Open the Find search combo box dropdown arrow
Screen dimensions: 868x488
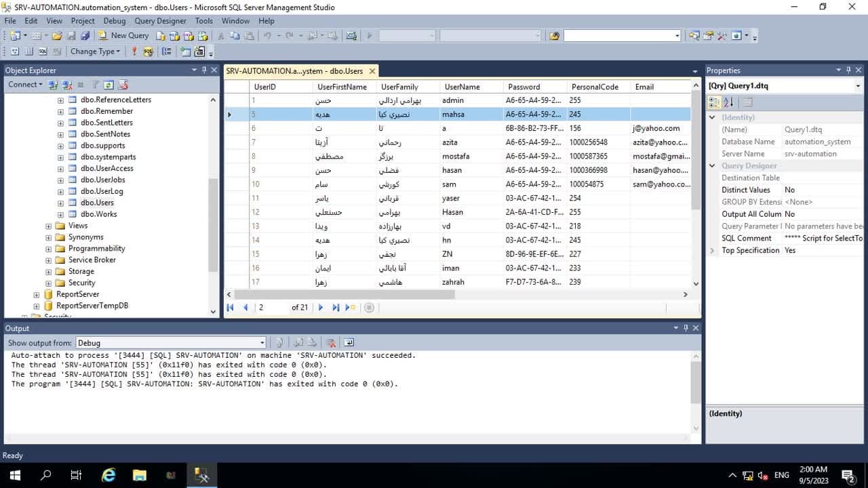pyautogui.click(x=677, y=35)
